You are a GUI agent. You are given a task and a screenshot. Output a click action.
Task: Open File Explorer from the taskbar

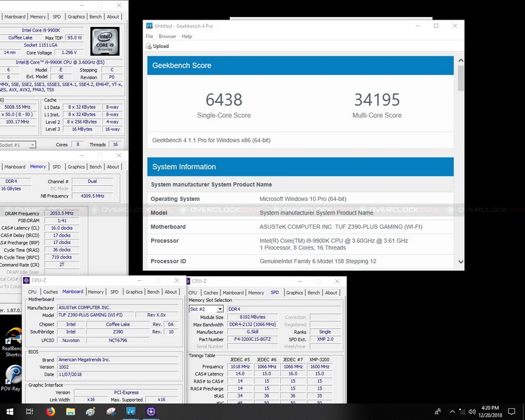70,411
